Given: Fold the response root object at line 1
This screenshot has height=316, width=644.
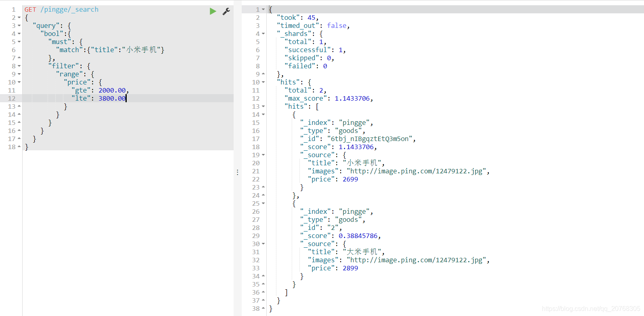Looking at the screenshot, I should coord(263,10).
